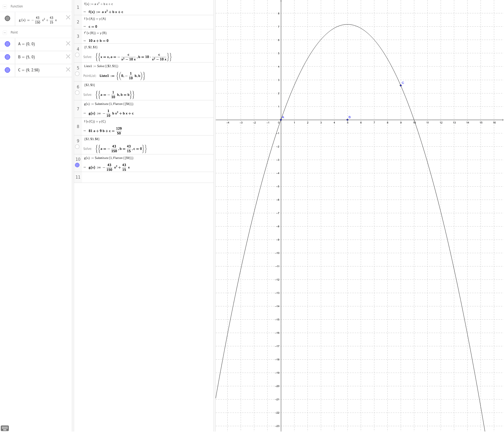Select CAS row number 8

78,127
